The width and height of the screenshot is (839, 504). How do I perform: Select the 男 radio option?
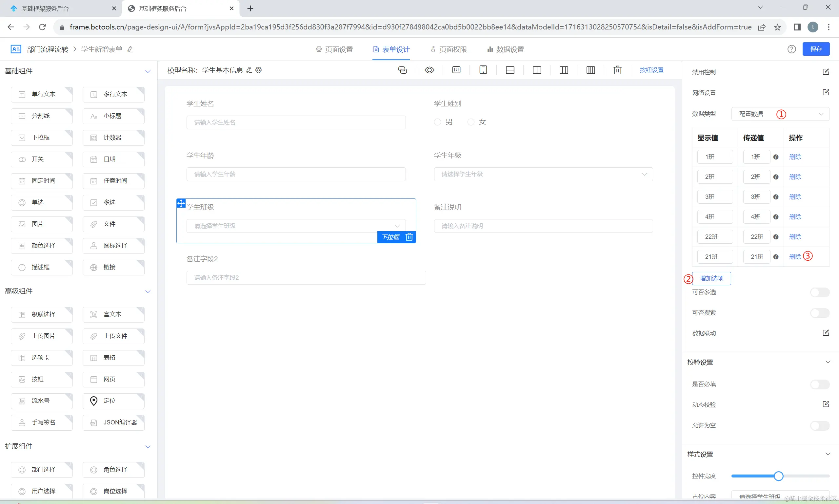click(x=437, y=122)
